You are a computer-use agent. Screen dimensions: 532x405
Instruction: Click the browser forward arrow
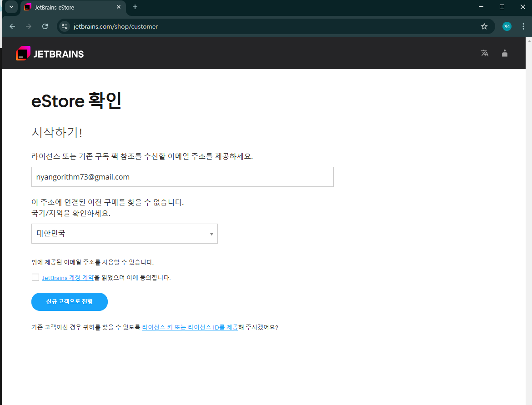click(29, 26)
